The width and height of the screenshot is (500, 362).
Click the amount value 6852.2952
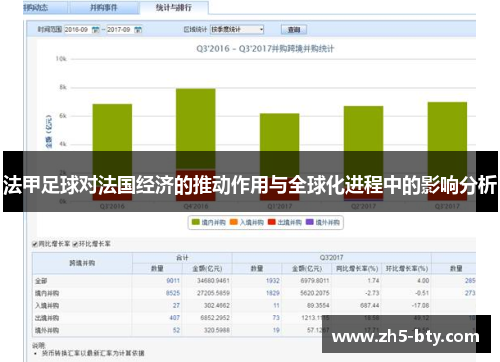coord(215,318)
